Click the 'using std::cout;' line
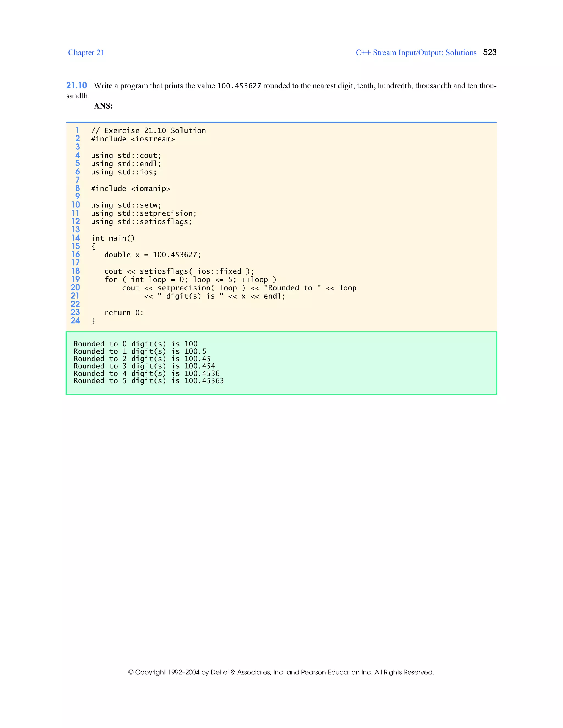Screen dimensions: 563x728 [x=126, y=156]
